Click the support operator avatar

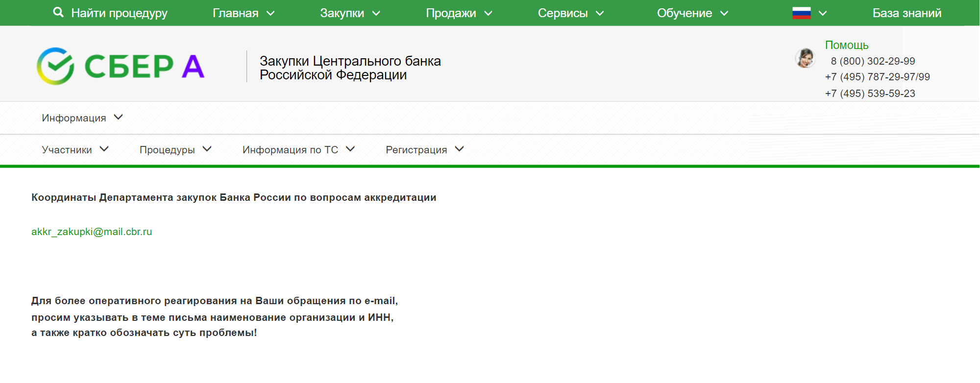pyautogui.click(x=805, y=58)
